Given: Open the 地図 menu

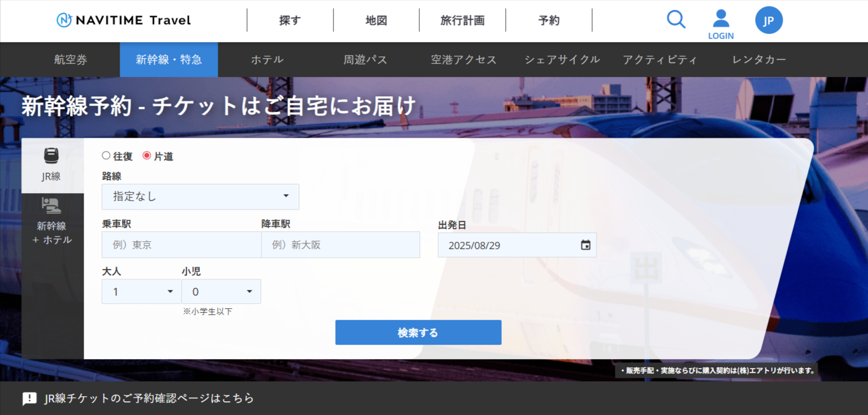Looking at the screenshot, I should 376,20.
